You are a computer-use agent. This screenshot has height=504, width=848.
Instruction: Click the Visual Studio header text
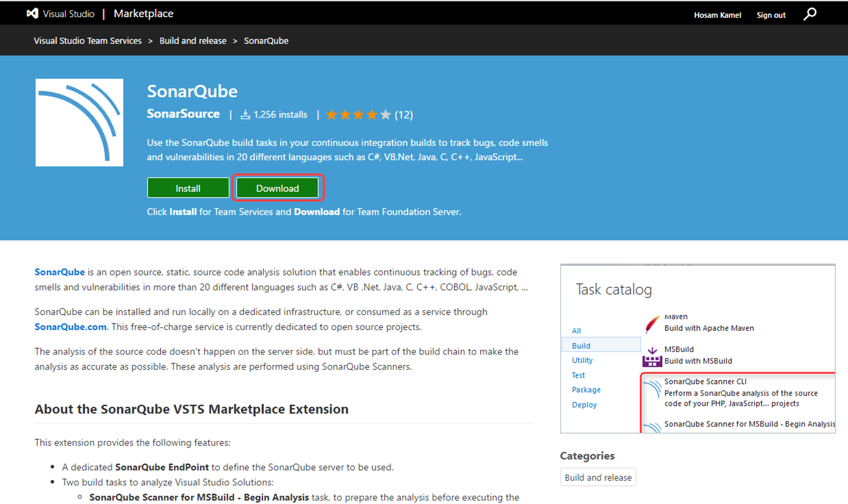(x=69, y=14)
